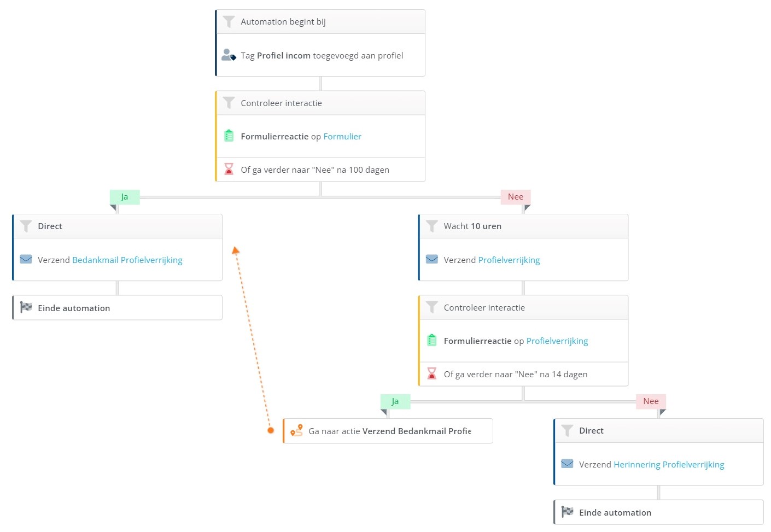Image resolution: width=771 pixels, height=532 pixels.
Task: Click the checkered flag icon under Bedankmail block
Action: (26, 308)
